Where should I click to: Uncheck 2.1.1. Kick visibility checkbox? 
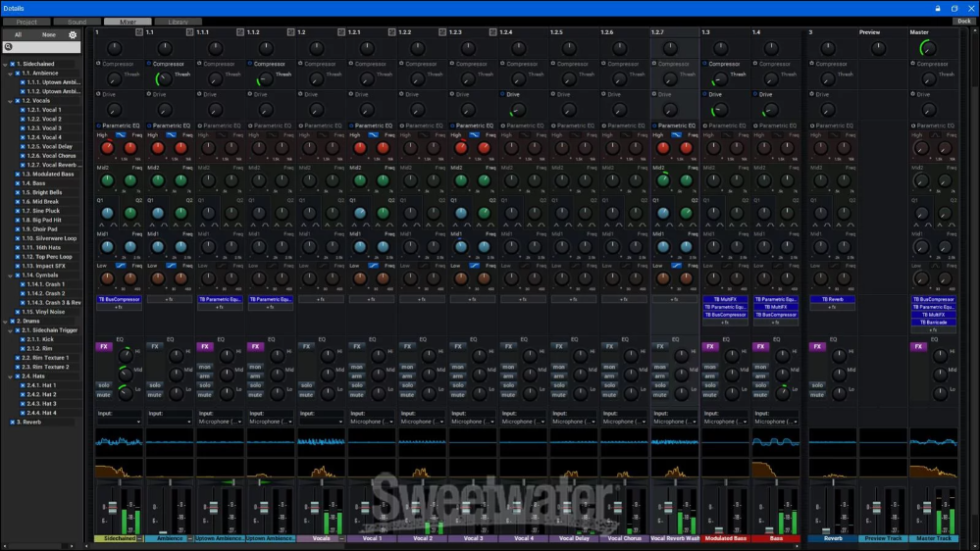pyautogui.click(x=23, y=339)
